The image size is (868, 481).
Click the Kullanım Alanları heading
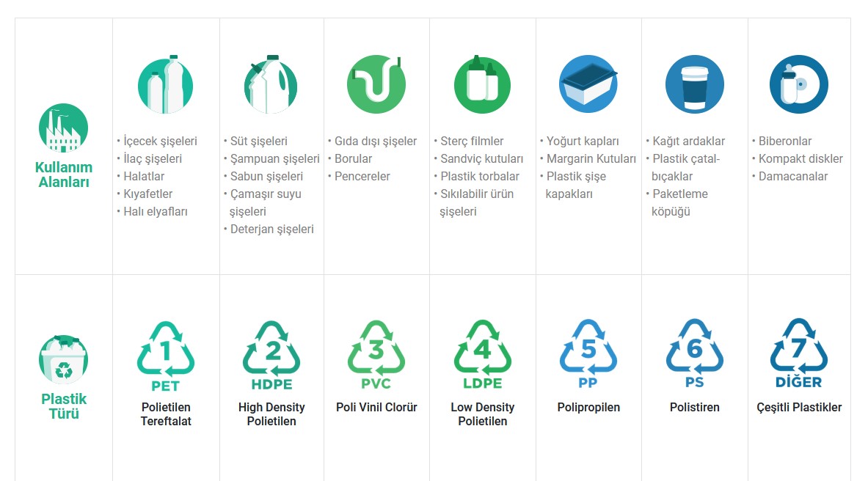[64, 175]
